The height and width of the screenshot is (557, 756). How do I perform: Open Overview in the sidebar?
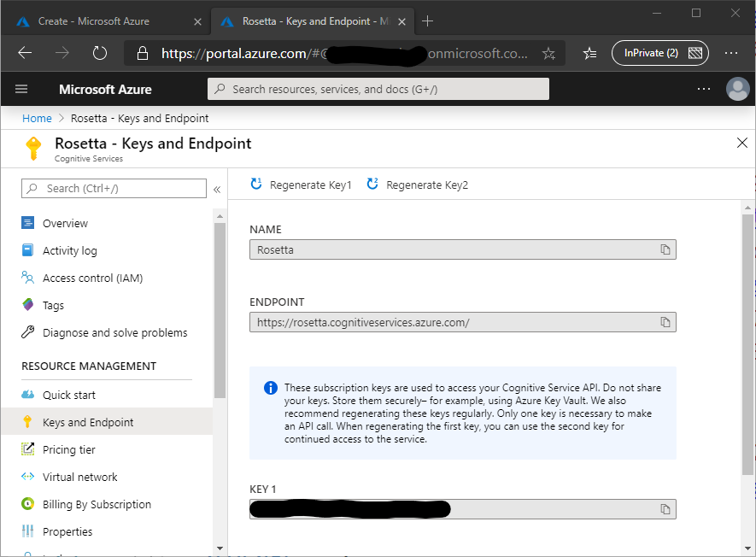click(x=65, y=223)
